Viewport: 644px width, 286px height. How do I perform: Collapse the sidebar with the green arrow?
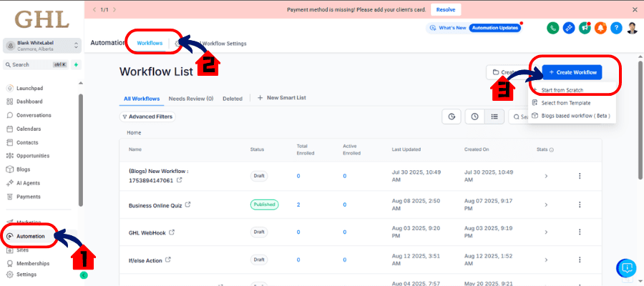pos(84,275)
